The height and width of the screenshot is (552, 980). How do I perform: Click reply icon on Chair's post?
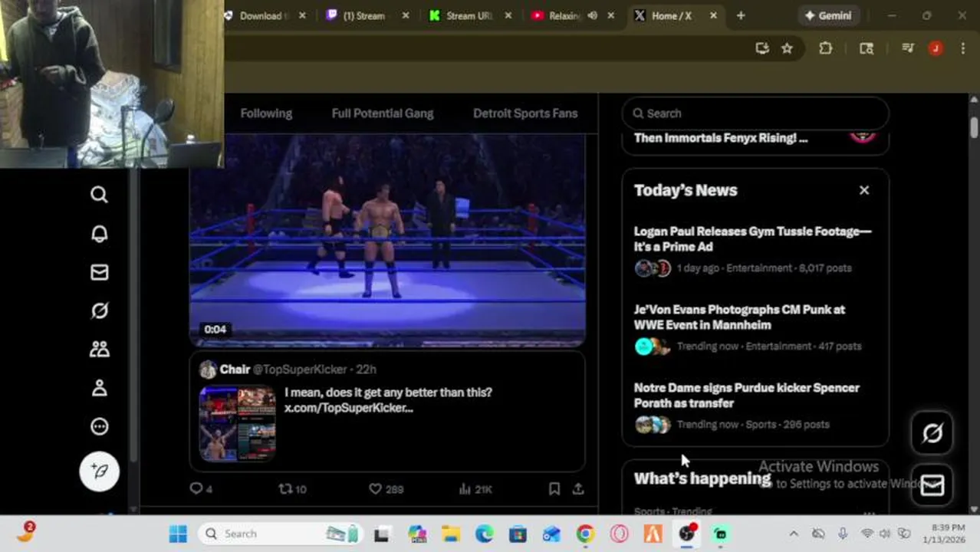(x=196, y=488)
